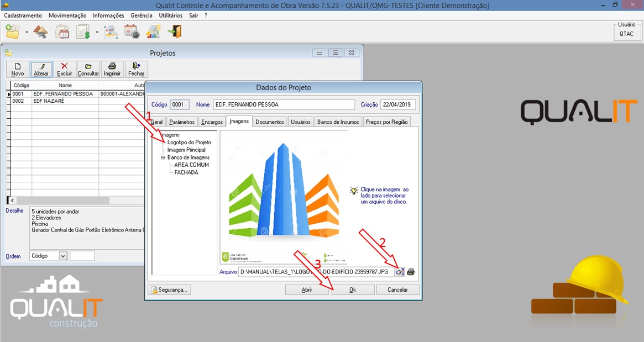Switch to the Encargos tab
The image size is (644, 342).
[212, 122]
